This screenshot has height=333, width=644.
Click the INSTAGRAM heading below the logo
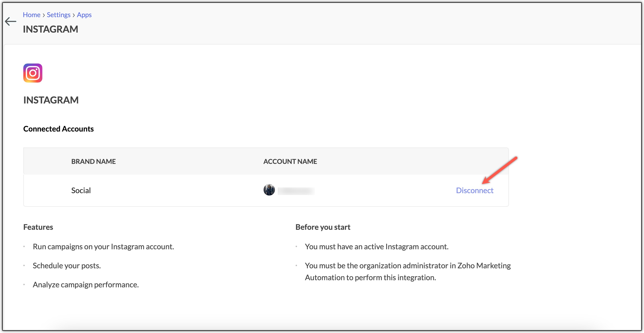[x=51, y=100]
